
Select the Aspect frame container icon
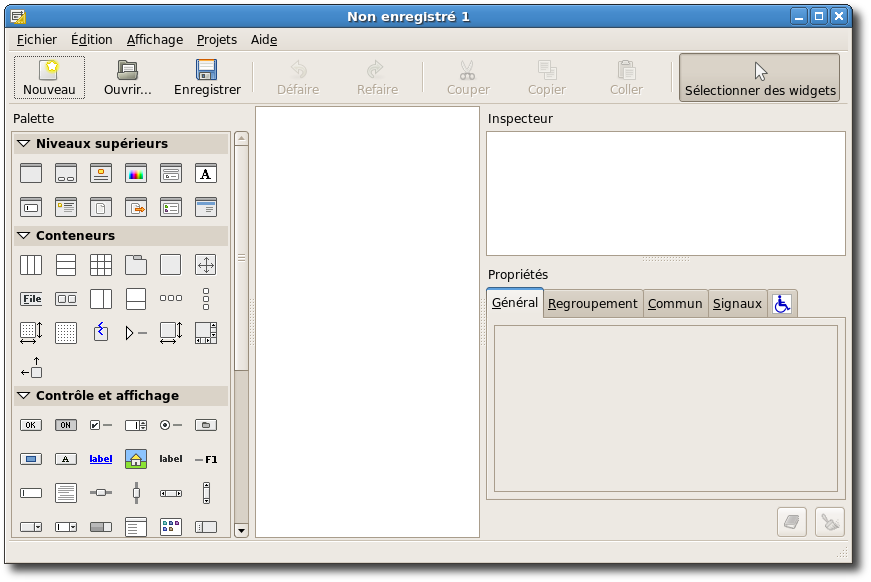click(x=206, y=265)
